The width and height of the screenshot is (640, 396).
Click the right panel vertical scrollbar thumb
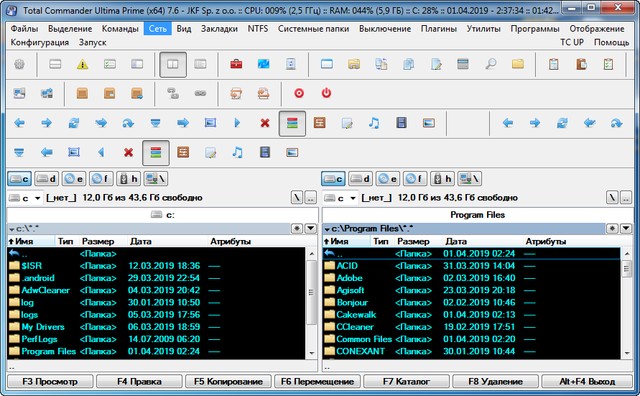[627, 269]
